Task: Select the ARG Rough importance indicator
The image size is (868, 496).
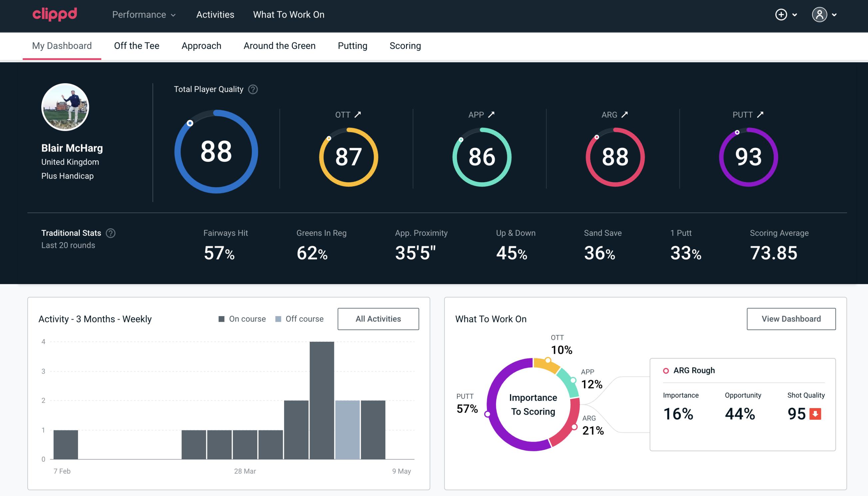Action: tap(679, 412)
